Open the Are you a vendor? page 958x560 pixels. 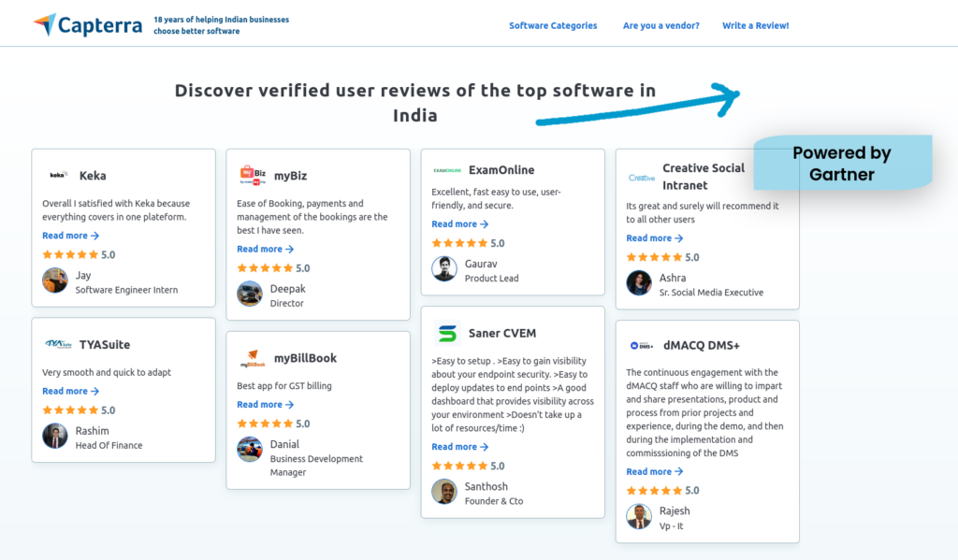point(660,26)
